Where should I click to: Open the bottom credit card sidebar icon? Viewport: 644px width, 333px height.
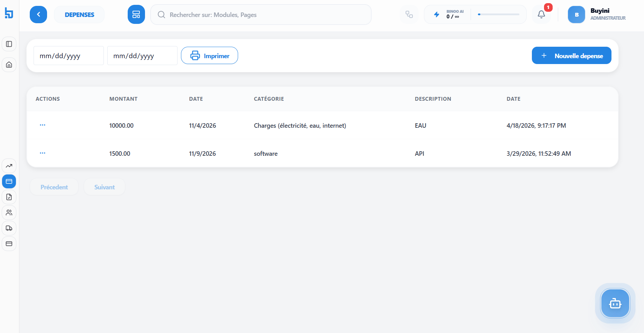pos(9,244)
